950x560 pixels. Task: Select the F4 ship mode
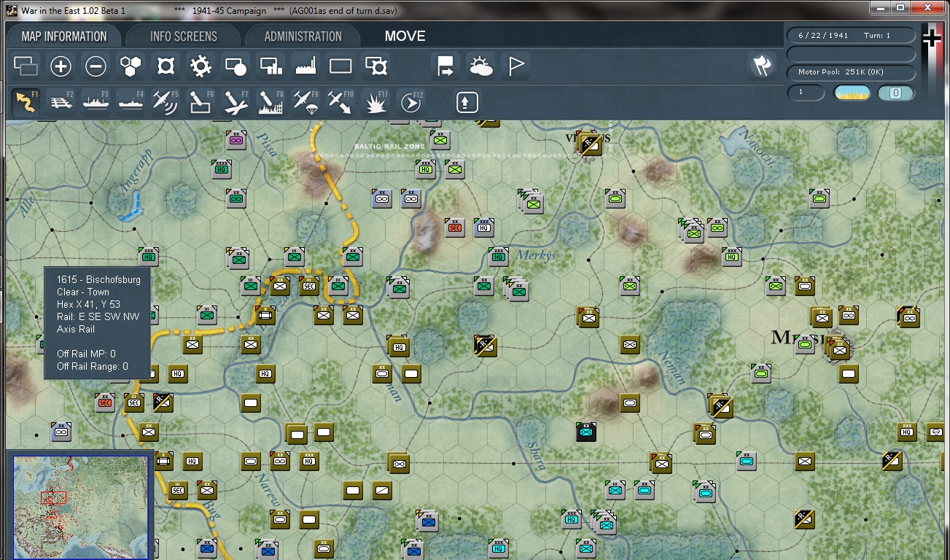[x=131, y=102]
